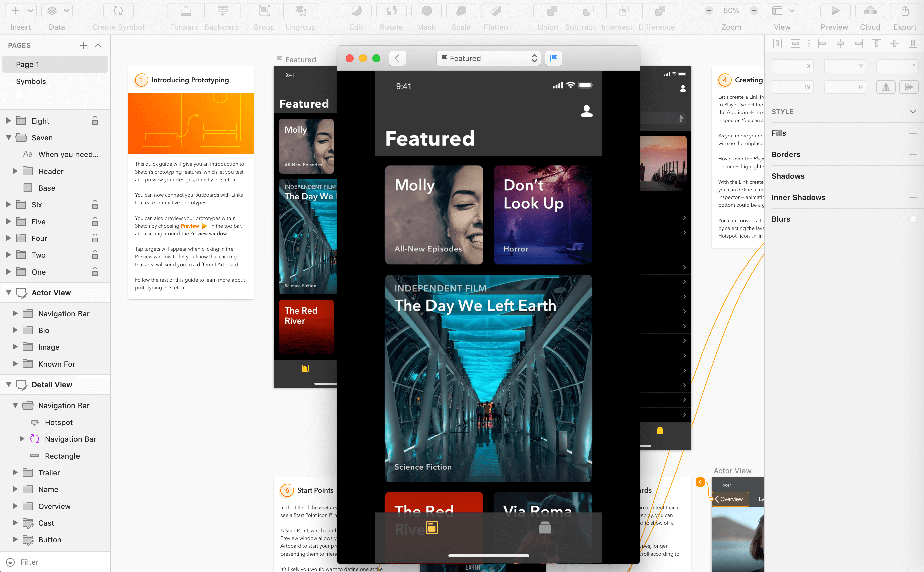Screen dimensions: 924x572
Task: Click the Filter field at bottom left
Action: point(29,562)
